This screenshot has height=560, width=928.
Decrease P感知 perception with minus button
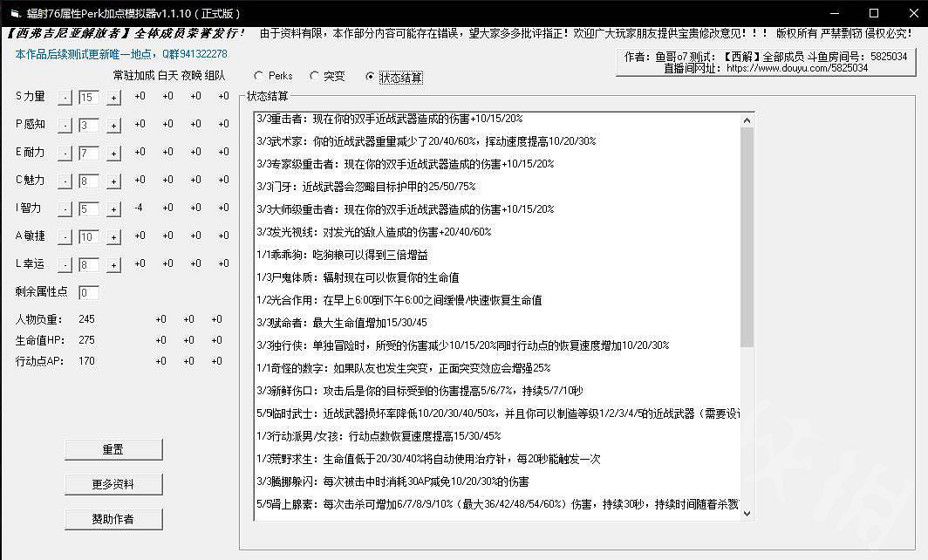point(65,126)
